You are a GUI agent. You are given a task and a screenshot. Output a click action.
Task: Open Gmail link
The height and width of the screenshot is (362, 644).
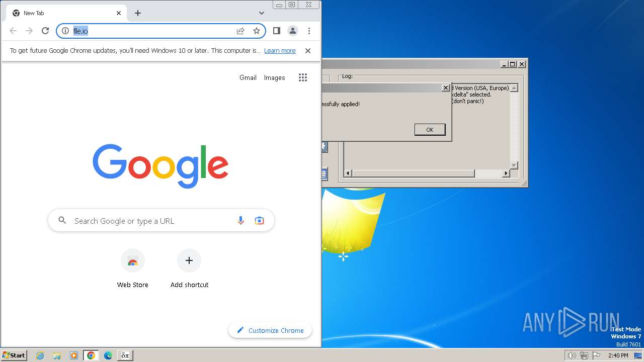[248, 77]
